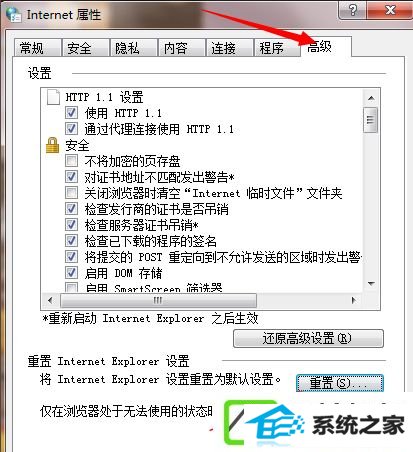Check 关闭浏览器时清空 Internet 临时文件 option
The height and width of the screenshot is (452, 413).
click(71, 193)
